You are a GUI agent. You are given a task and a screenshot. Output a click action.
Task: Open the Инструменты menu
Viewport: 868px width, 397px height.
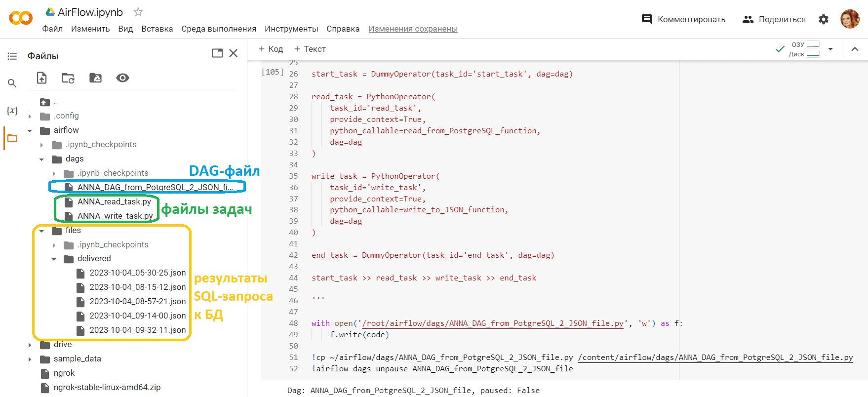291,29
